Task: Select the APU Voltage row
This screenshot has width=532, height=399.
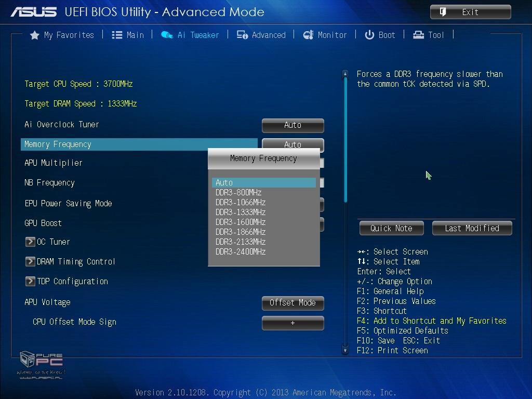Action: 47,302
